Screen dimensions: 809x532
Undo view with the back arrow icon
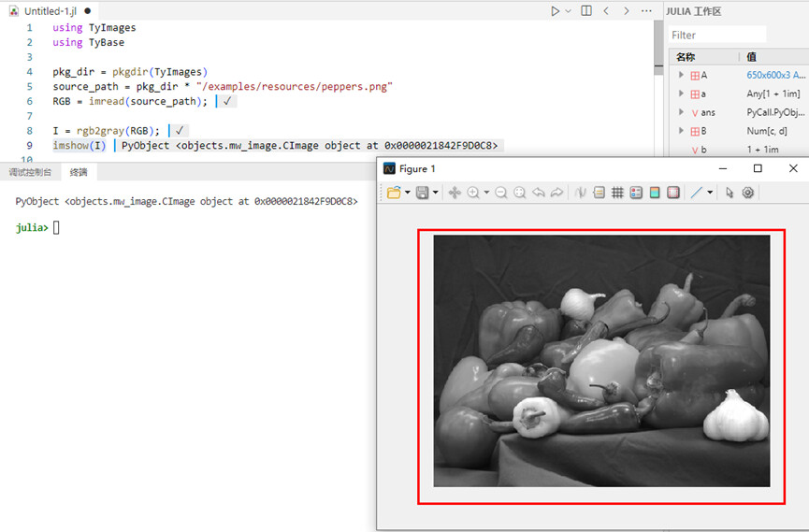(538, 193)
